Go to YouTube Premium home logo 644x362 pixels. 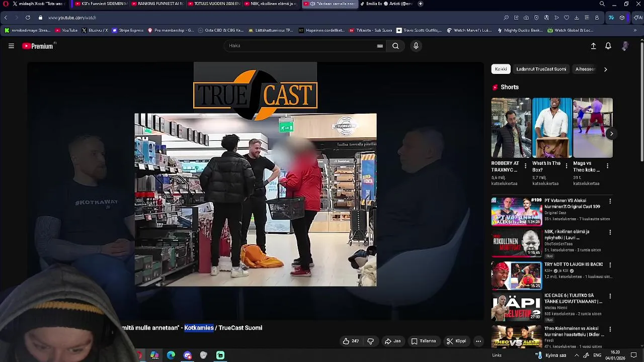point(38,46)
